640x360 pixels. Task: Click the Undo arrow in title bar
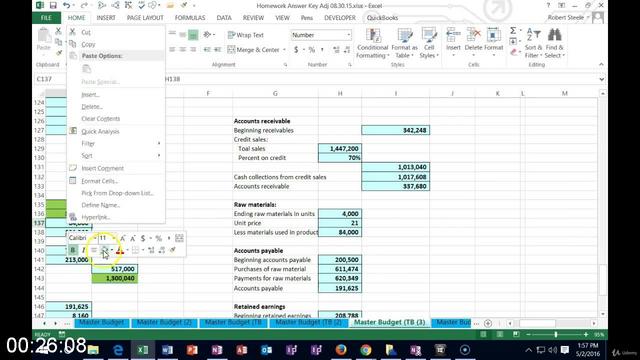pyautogui.click(x=67, y=5)
